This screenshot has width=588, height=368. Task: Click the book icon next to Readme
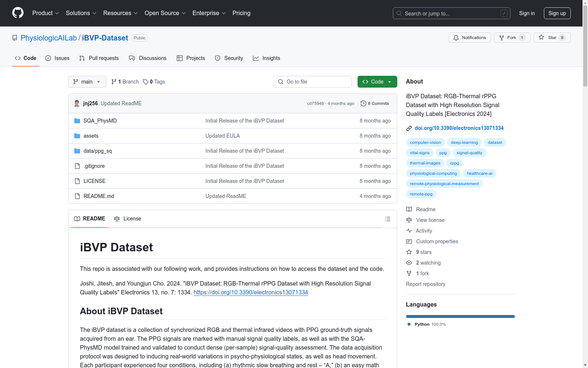pyautogui.click(x=409, y=209)
